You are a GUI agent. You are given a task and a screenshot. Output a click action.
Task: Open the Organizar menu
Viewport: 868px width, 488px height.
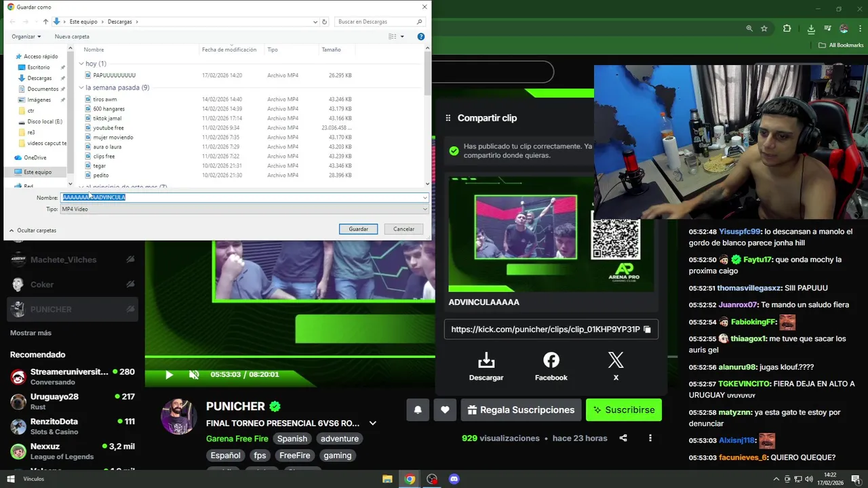26,37
